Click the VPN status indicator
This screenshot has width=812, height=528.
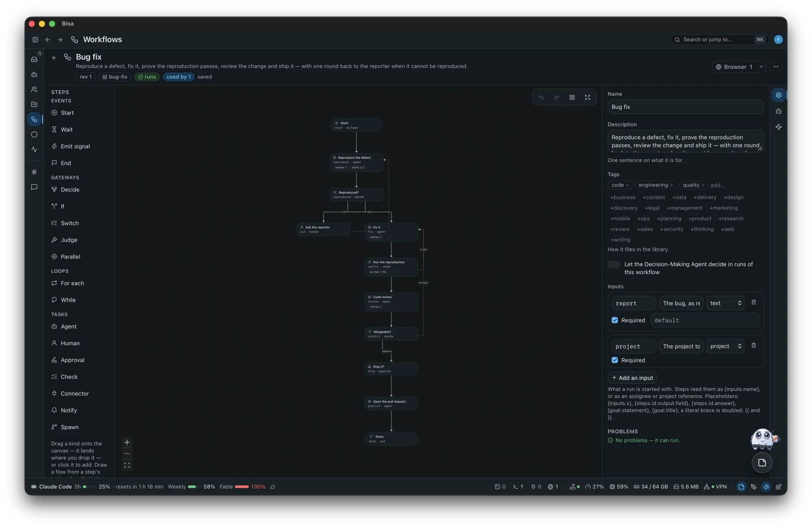tap(715, 487)
